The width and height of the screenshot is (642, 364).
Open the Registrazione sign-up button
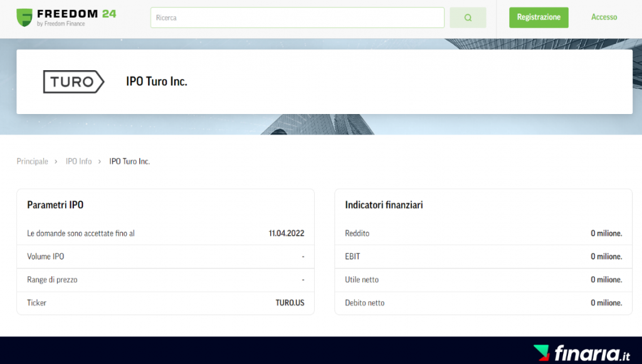tap(539, 17)
